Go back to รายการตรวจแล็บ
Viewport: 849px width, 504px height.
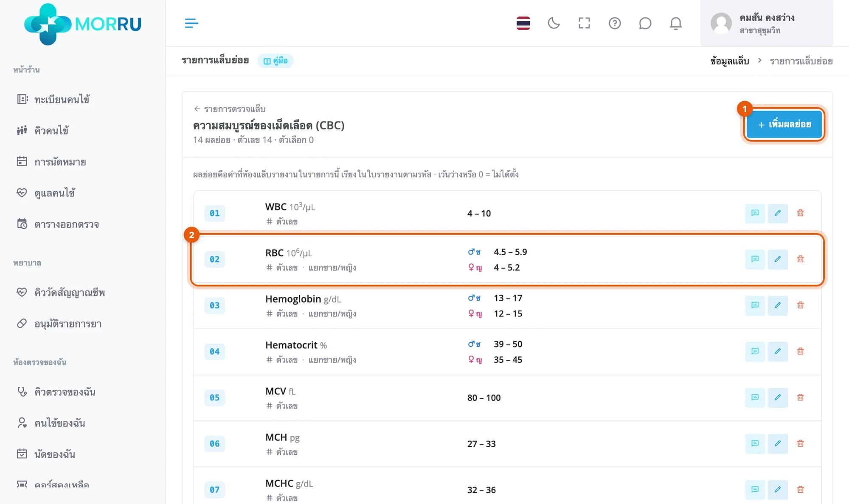pos(230,109)
